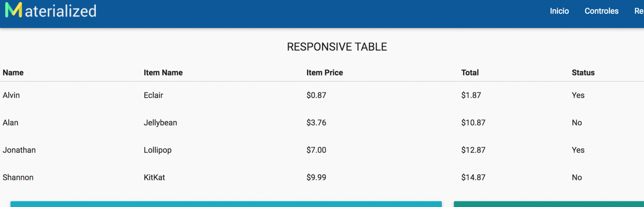This screenshot has width=644, height=207.
Task: Click the Item Price column header
Action: coord(325,73)
